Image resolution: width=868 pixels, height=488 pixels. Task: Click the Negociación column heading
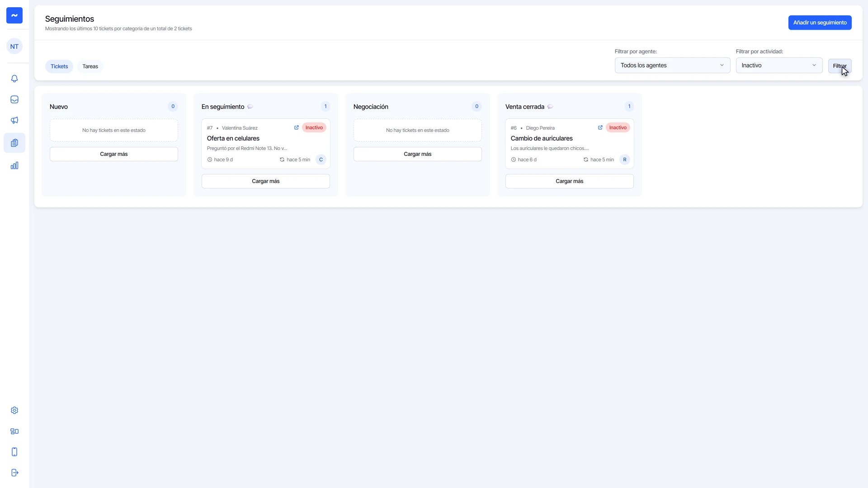point(371,107)
